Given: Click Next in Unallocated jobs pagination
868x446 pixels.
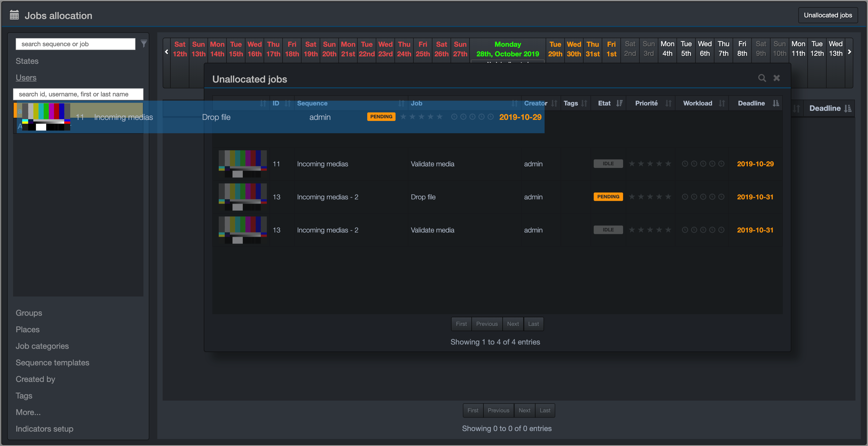Looking at the screenshot, I should pyautogui.click(x=513, y=324).
